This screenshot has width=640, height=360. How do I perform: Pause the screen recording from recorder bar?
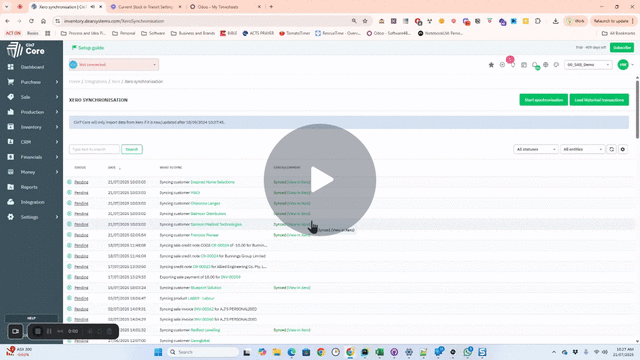point(49,331)
